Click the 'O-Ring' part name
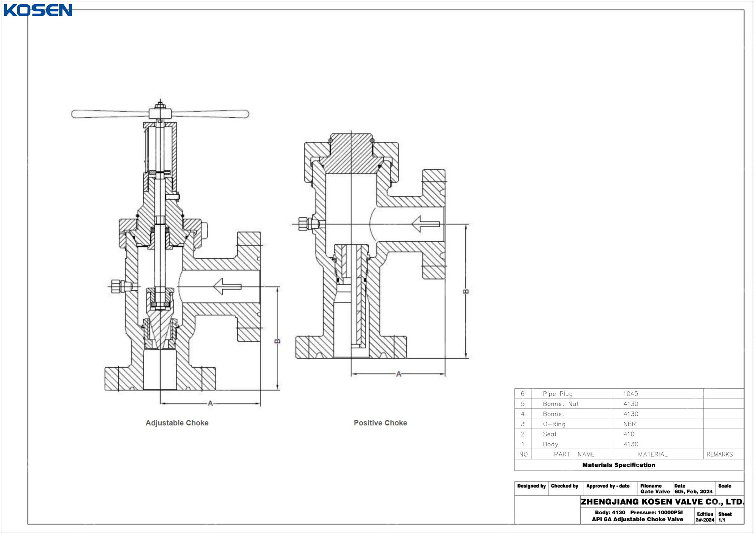The height and width of the screenshot is (534, 756). 555,424
